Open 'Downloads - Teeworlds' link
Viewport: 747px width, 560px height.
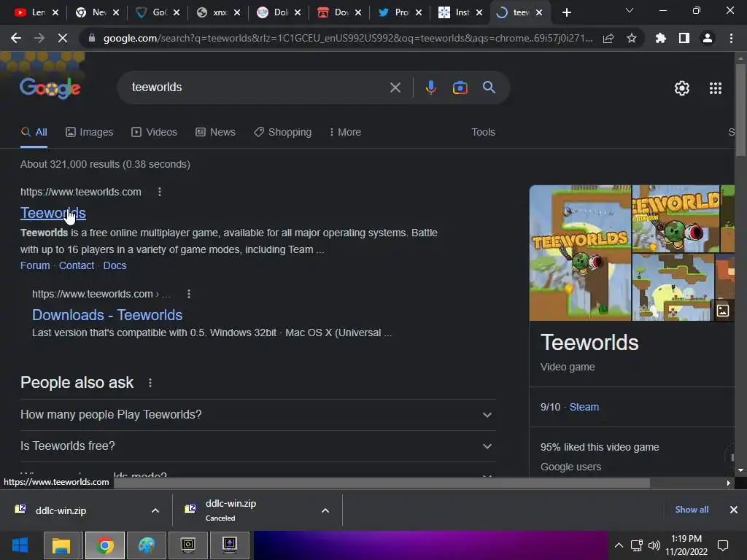tap(107, 315)
